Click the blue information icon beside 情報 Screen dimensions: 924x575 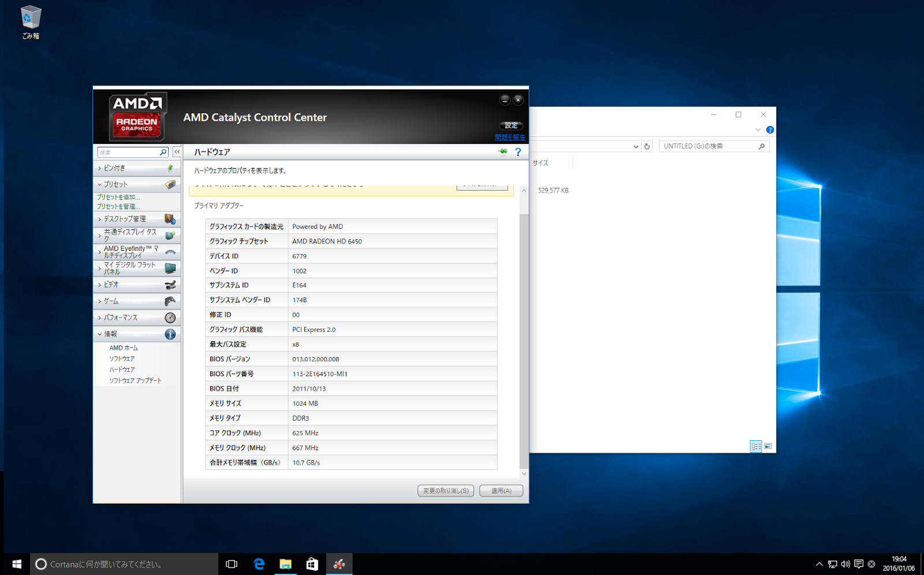tap(170, 334)
